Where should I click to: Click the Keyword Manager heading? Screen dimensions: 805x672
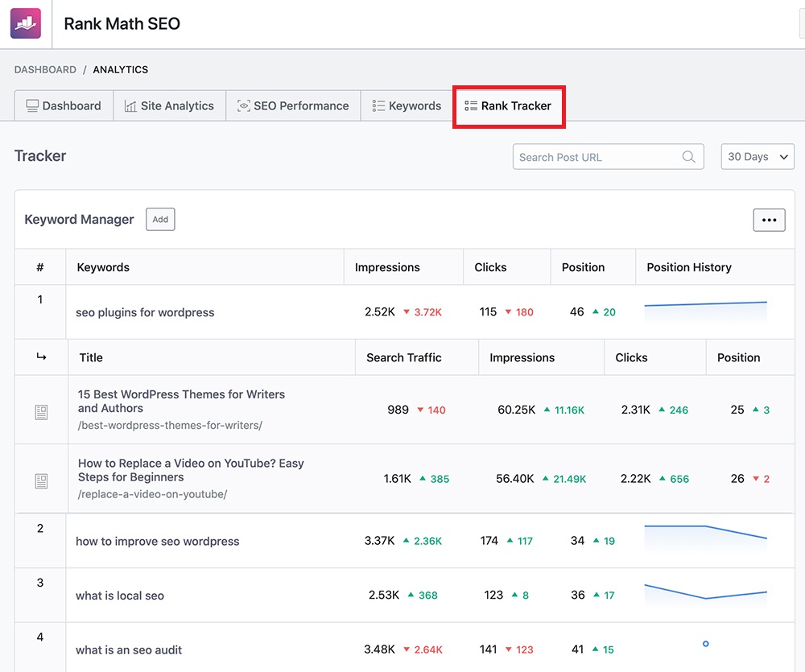tap(79, 219)
